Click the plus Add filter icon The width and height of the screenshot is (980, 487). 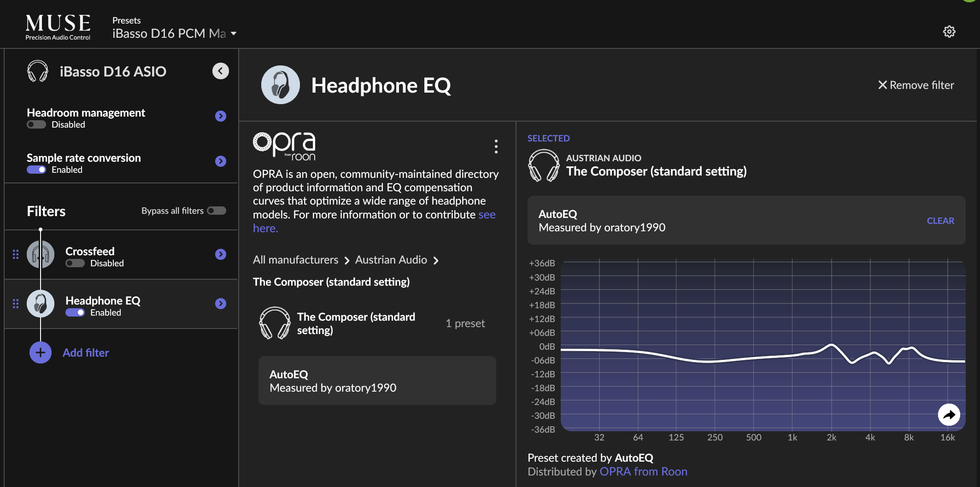pyautogui.click(x=41, y=352)
